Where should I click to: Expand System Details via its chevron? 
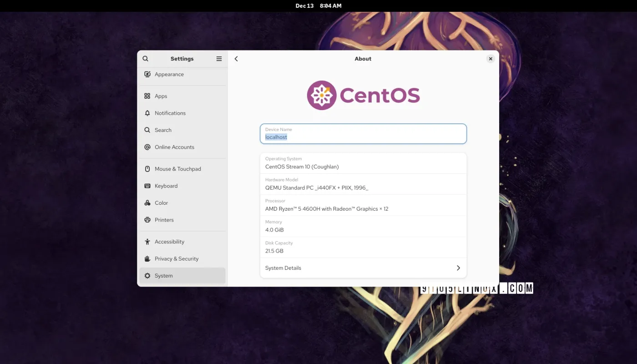pos(458,268)
